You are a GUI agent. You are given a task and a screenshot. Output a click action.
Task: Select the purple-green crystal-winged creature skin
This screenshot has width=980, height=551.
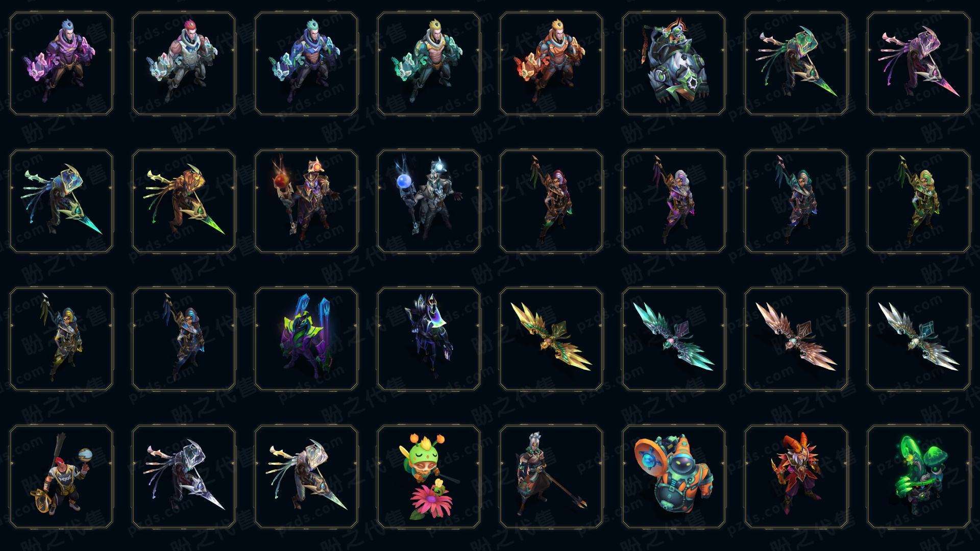click(306, 339)
